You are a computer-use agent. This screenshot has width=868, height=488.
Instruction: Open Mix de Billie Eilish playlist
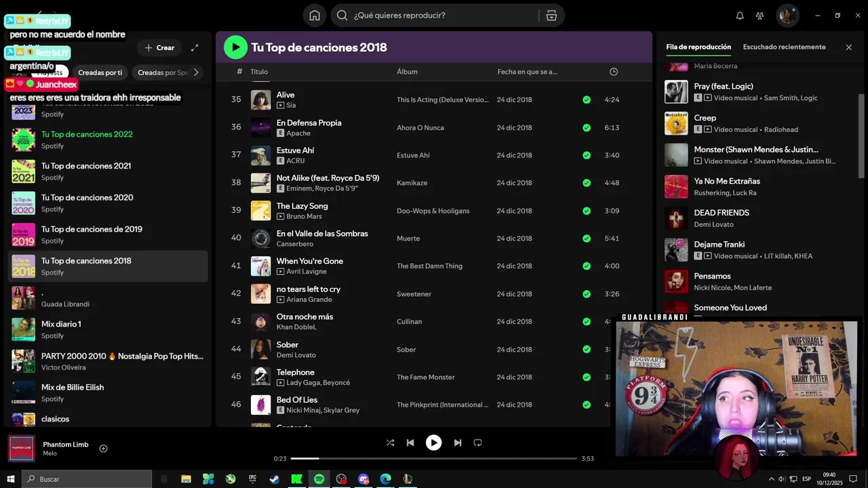pyautogui.click(x=108, y=393)
